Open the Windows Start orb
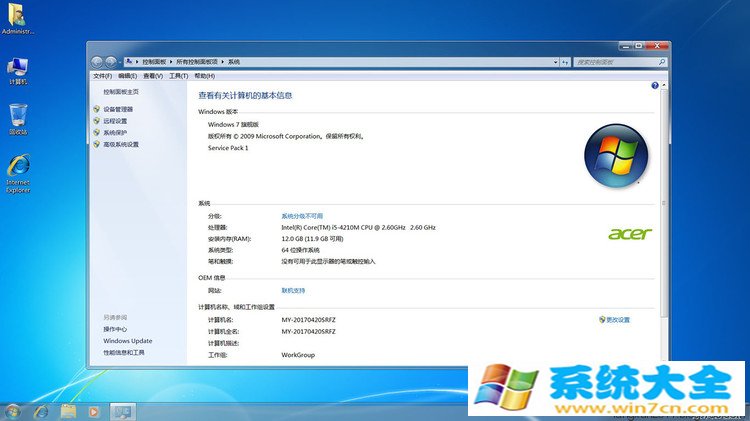Image resolution: width=750 pixels, height=421 pixels. click(x=13, y=411)
